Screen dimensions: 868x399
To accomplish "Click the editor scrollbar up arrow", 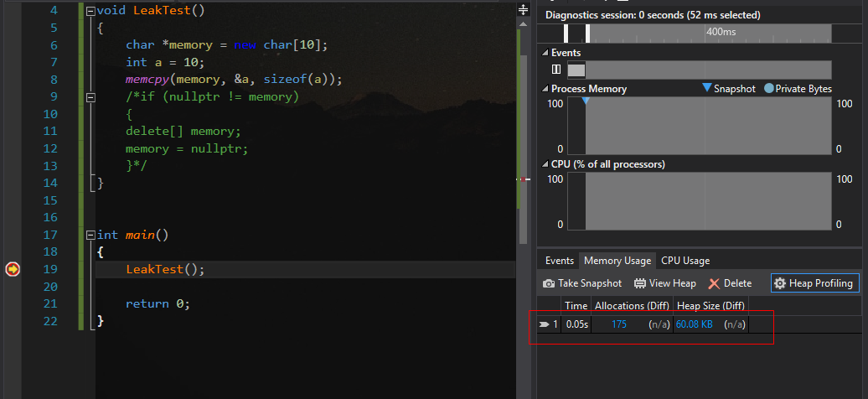I will point(523,23).
